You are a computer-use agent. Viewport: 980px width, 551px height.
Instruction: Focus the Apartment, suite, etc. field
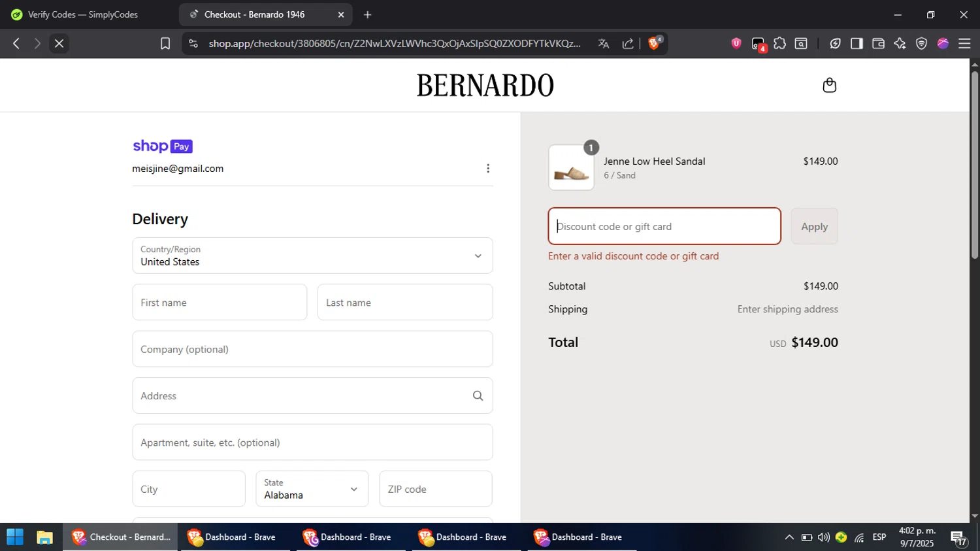tap(312, 442)
